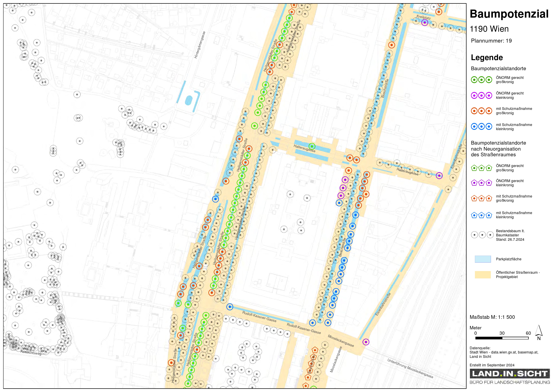Click the Hintergärtengasse street label
This screenshot has width=554, height=392.
pos(200,45)
